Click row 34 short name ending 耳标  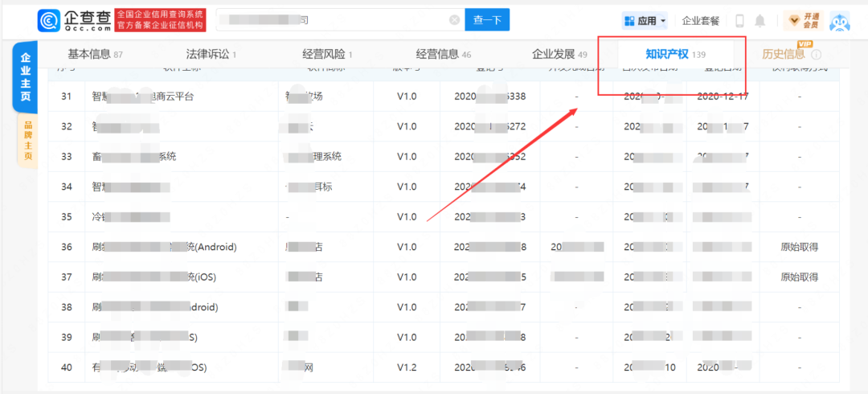[x=309, y=187]
